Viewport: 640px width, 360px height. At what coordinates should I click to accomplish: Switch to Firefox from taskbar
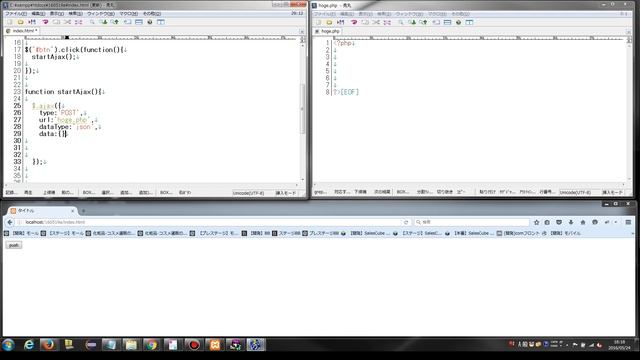(49, 345)
